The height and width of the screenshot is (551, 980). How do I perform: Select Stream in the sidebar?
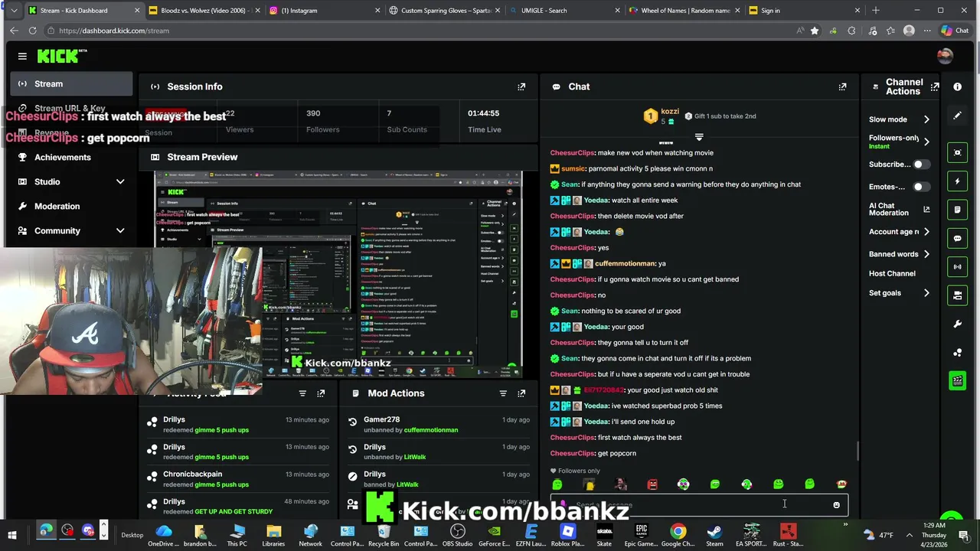[70, 83]
